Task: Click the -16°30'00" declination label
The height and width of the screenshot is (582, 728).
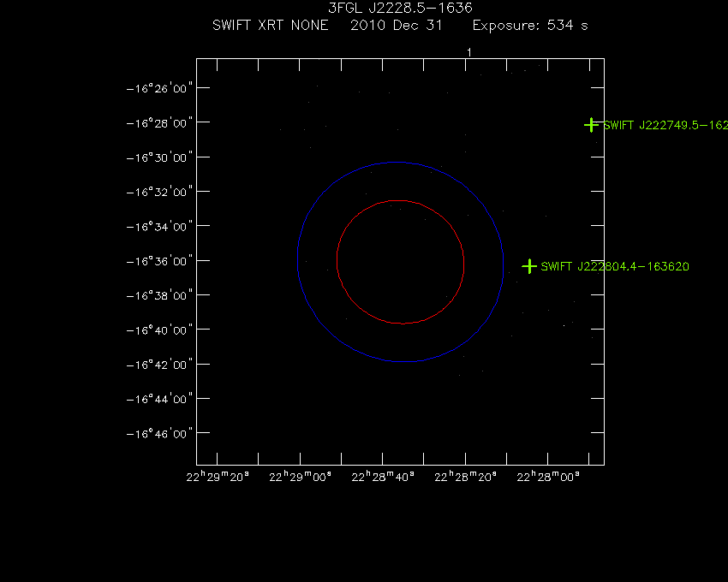Action: 159,157
